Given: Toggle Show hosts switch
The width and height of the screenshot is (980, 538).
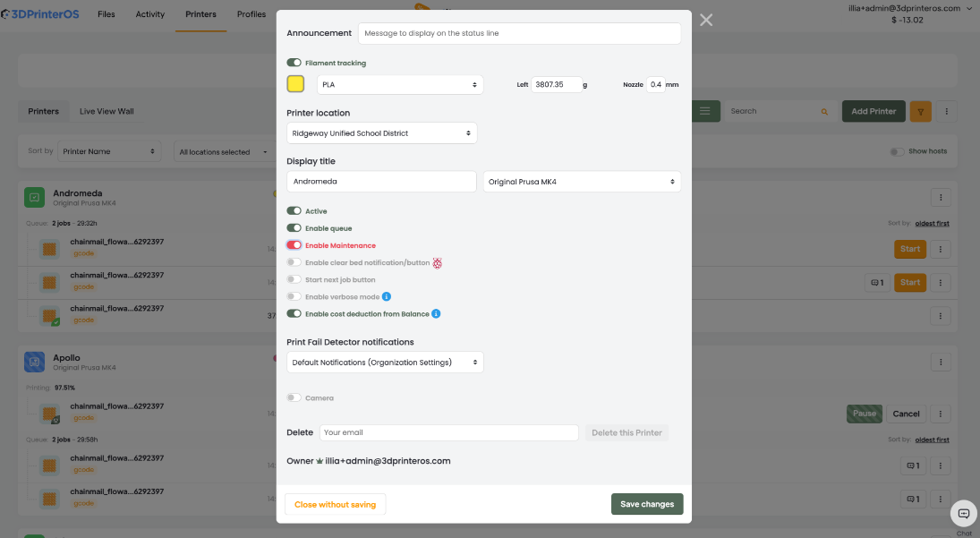Looking at the screenshot, I should pyautogui.click(x=897, y=151).
